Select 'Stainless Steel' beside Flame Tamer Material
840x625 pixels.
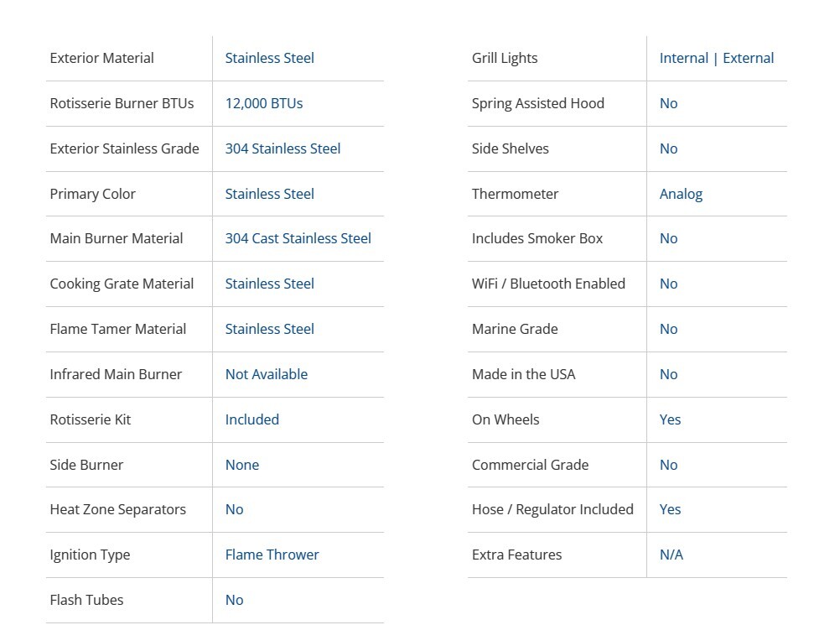(x=269, y=329)
